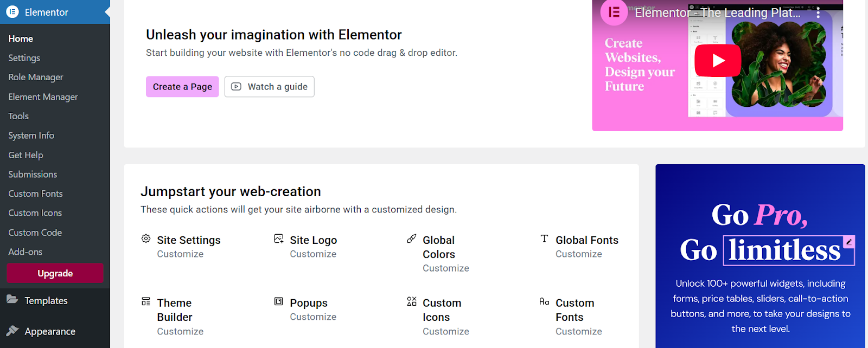Click the Upgrade button in sidebar
The width and height of the screenshot is (868, 348).
(x=55, y=273)
